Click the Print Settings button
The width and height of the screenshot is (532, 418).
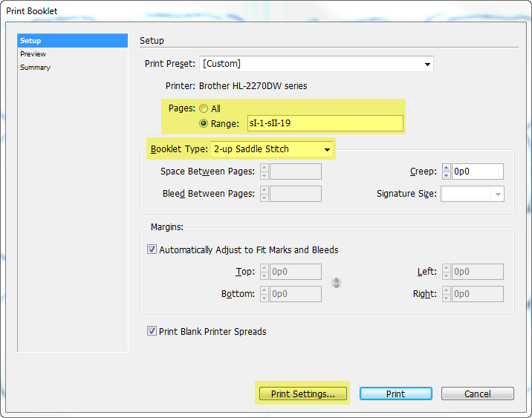(x=302, y=393)
